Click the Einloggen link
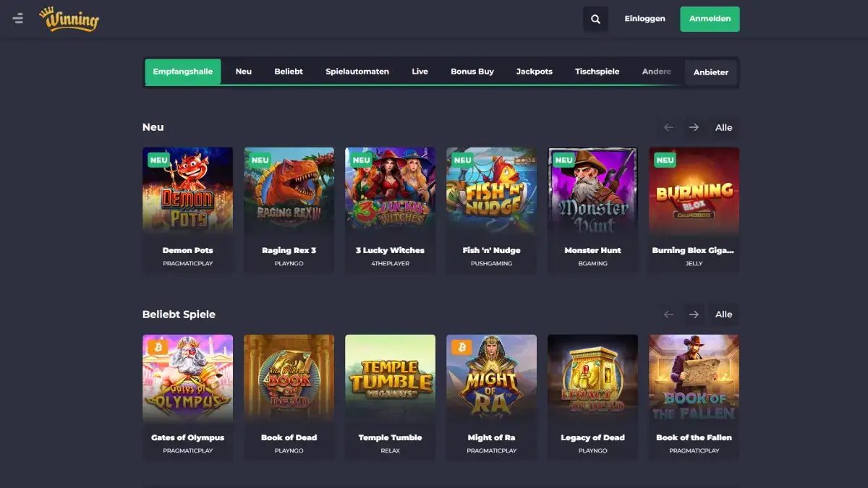 point(644,19)
